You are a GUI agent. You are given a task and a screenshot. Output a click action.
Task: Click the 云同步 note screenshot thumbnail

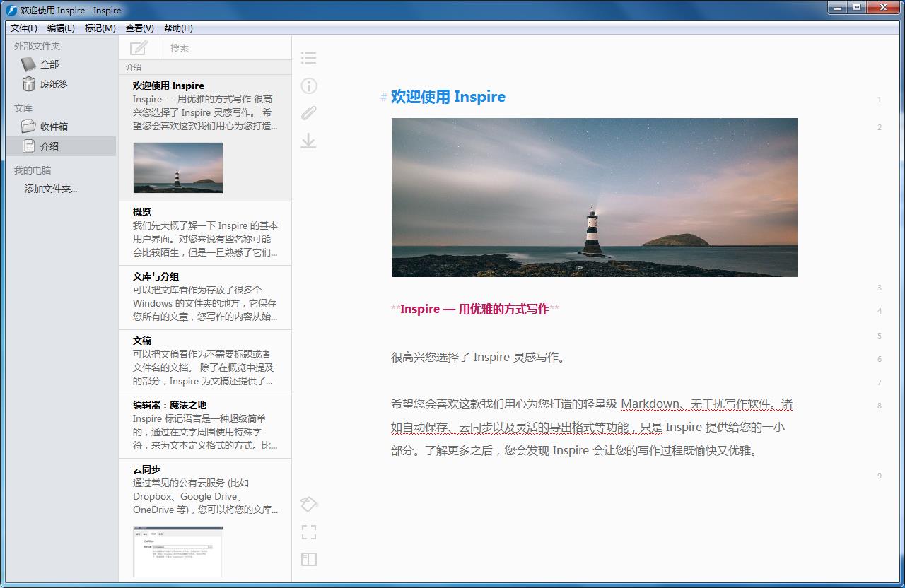(x=177, y=552)
